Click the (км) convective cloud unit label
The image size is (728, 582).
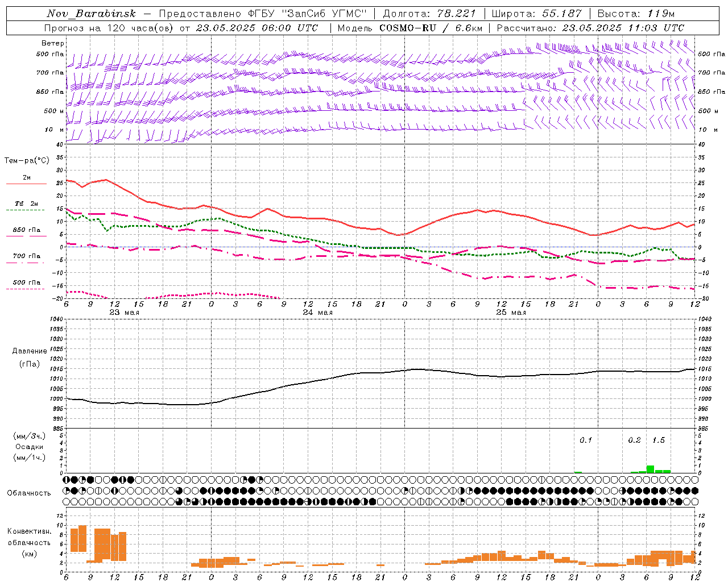click(x=29, y=554)
